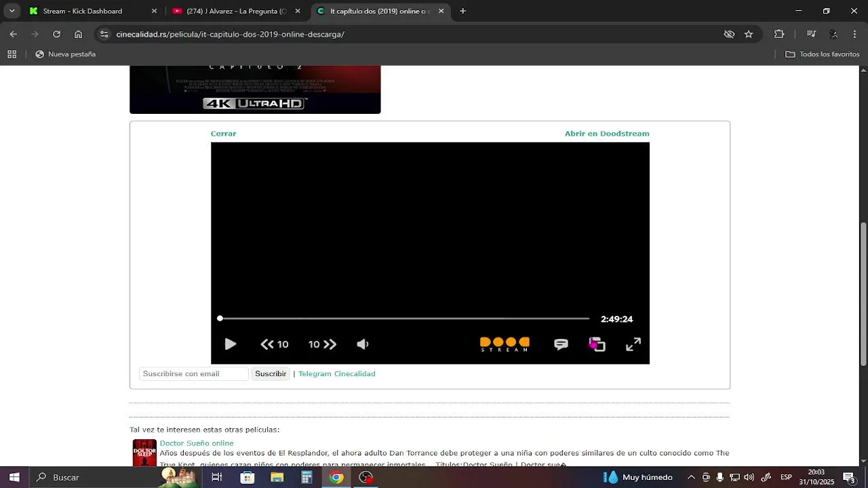This screenshot has width=868, height=488.
Task: Show hidden system tray icons
Action: pos(691,477)
